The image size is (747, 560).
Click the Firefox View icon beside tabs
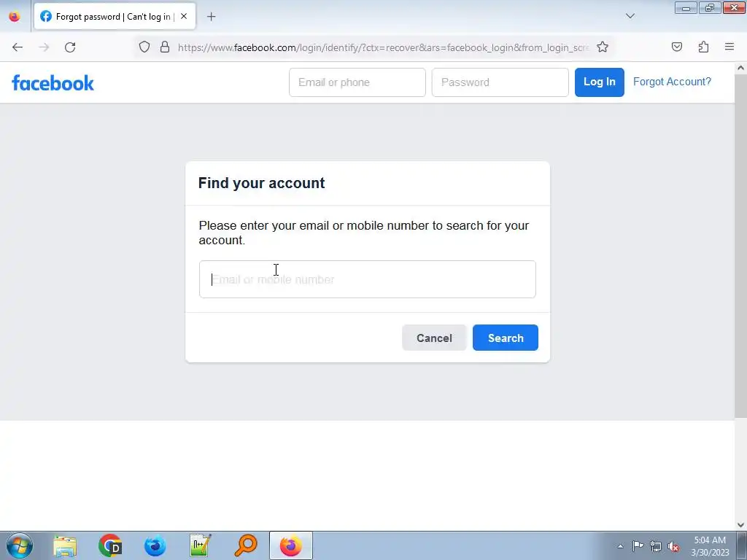coord(15,17)
